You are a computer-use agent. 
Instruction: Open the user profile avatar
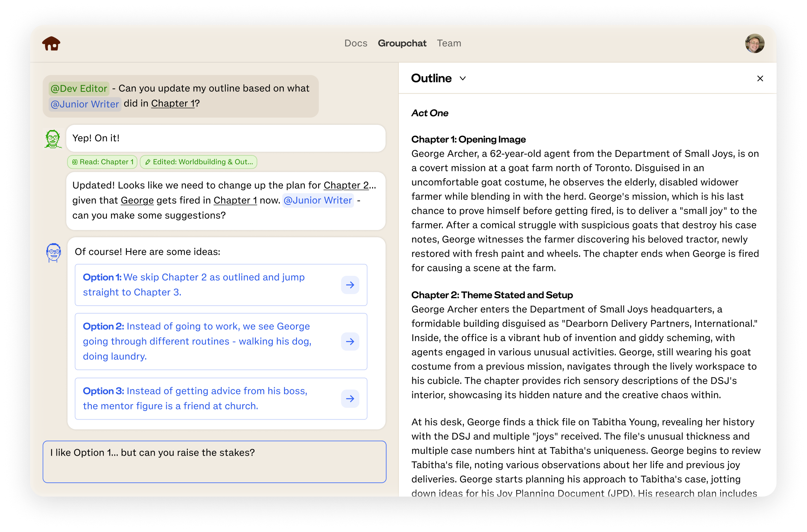pyautogui.click(x=754, y=44)
